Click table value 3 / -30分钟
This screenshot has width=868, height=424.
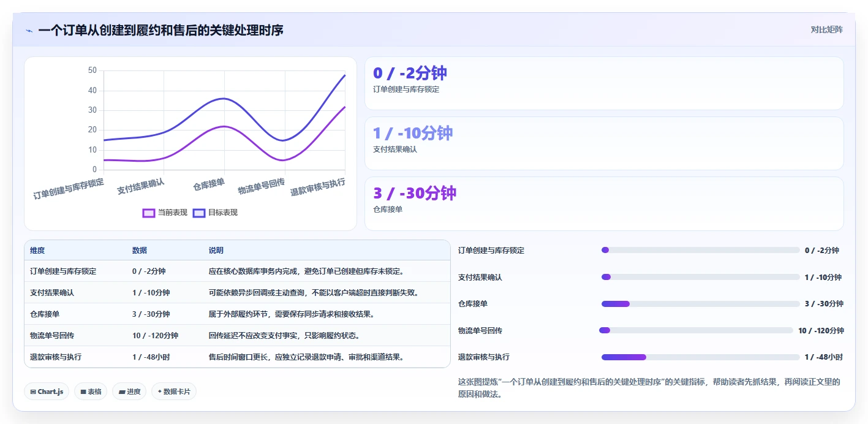pos(151,314)
